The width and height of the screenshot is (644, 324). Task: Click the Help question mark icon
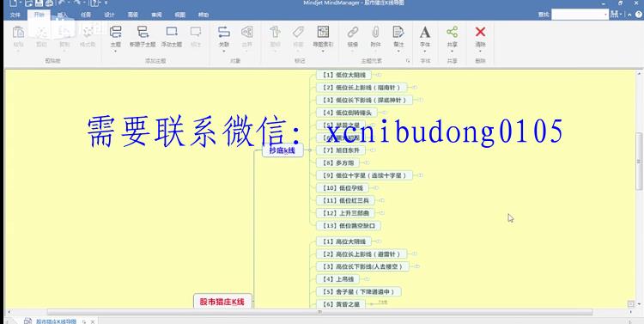coord(638,15)
